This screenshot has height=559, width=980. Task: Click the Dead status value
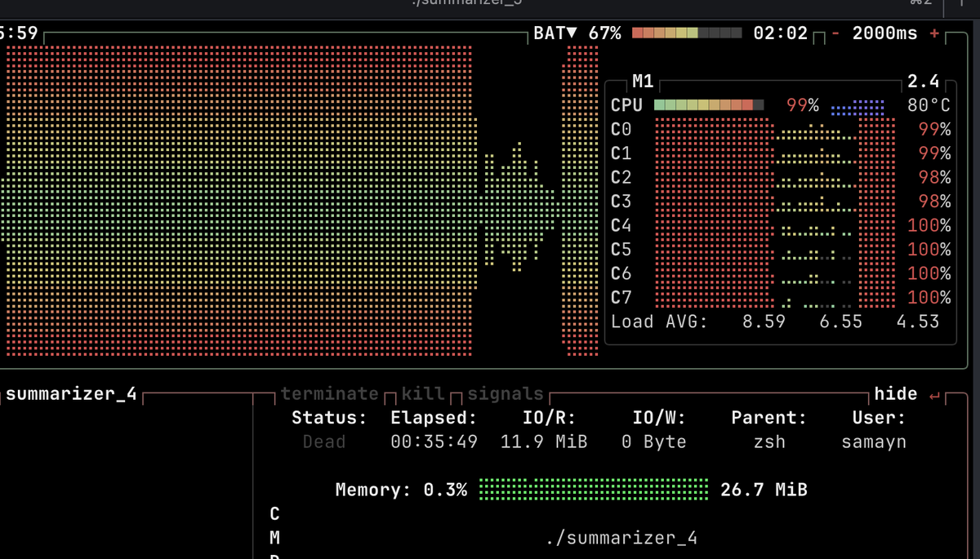pyautogui.click(x=324, y=441)
